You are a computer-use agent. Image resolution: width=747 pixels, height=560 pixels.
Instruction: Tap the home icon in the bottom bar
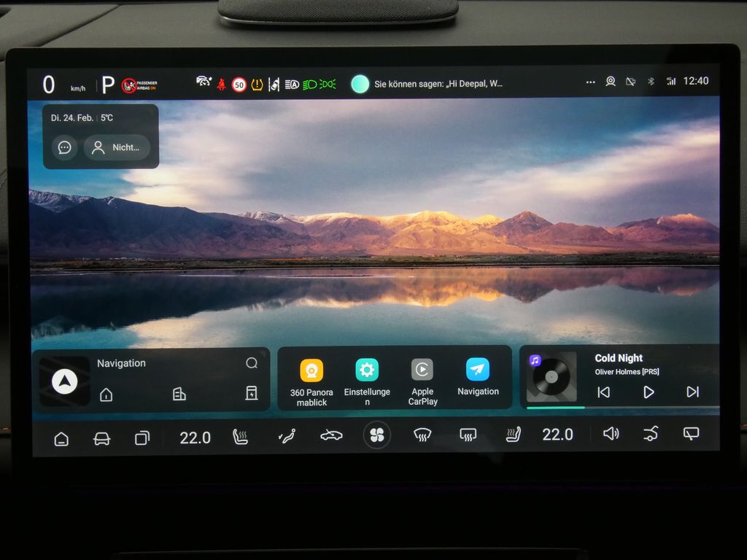tap(61, 438)
